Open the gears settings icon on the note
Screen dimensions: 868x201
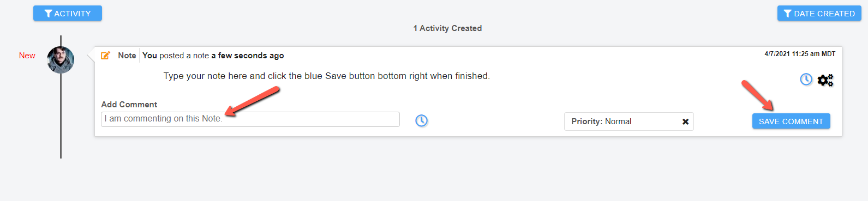825,80
